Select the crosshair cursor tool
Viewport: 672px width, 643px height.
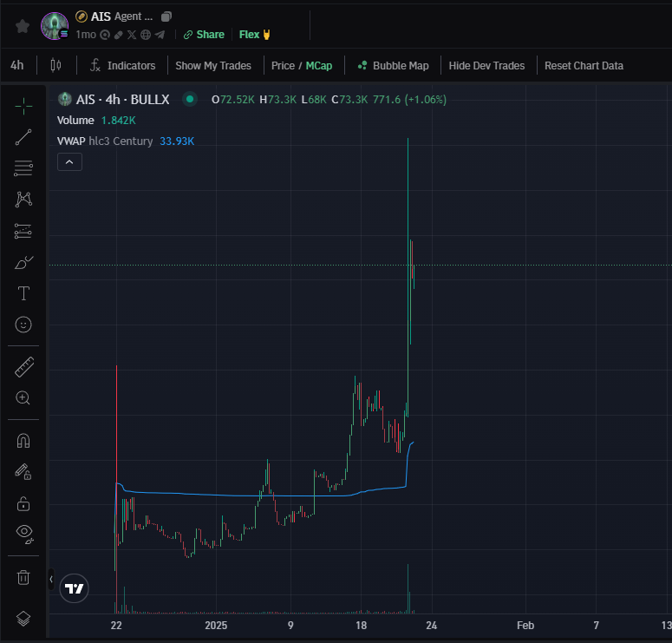pos(23,107)
